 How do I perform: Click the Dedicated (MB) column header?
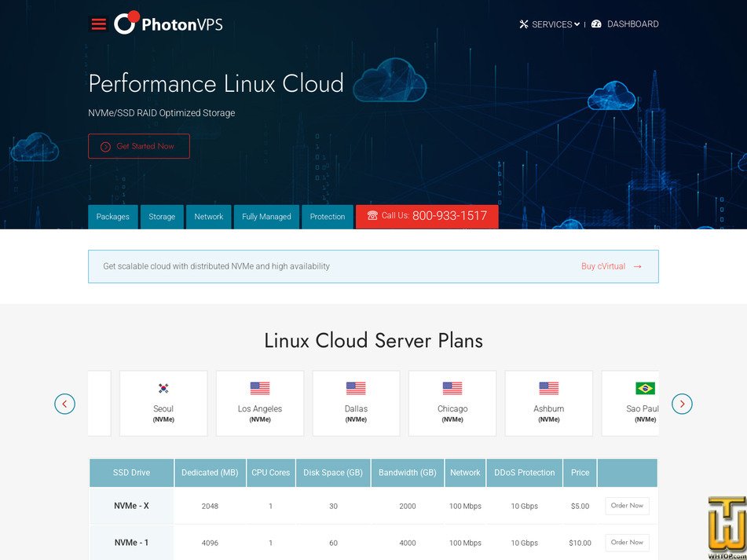[210, 473]
